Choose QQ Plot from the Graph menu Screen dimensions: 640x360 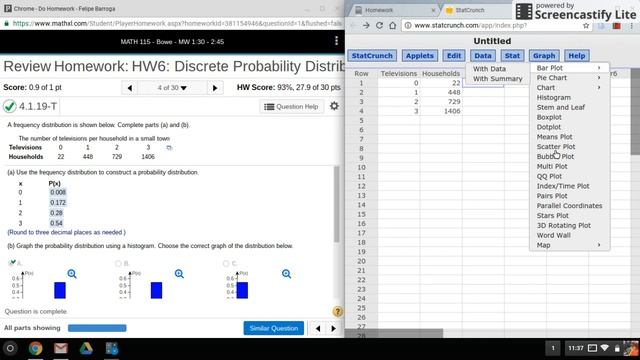click(x=549, y=176)
